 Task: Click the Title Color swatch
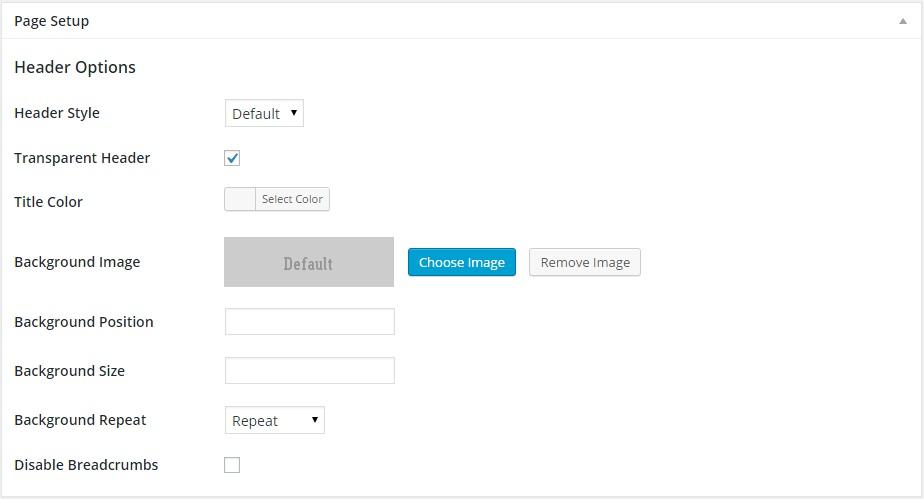240,199
